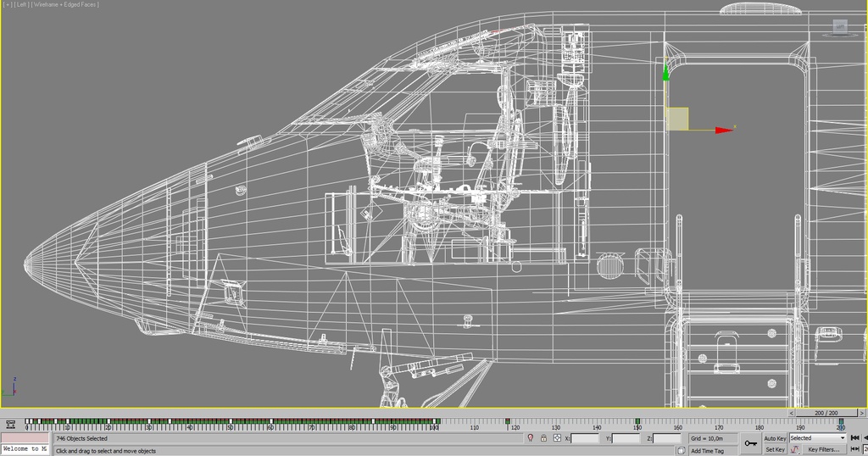Click the ViewCube Left face
The width and height of the screenshot is (868, 456).
click(839, 26)
